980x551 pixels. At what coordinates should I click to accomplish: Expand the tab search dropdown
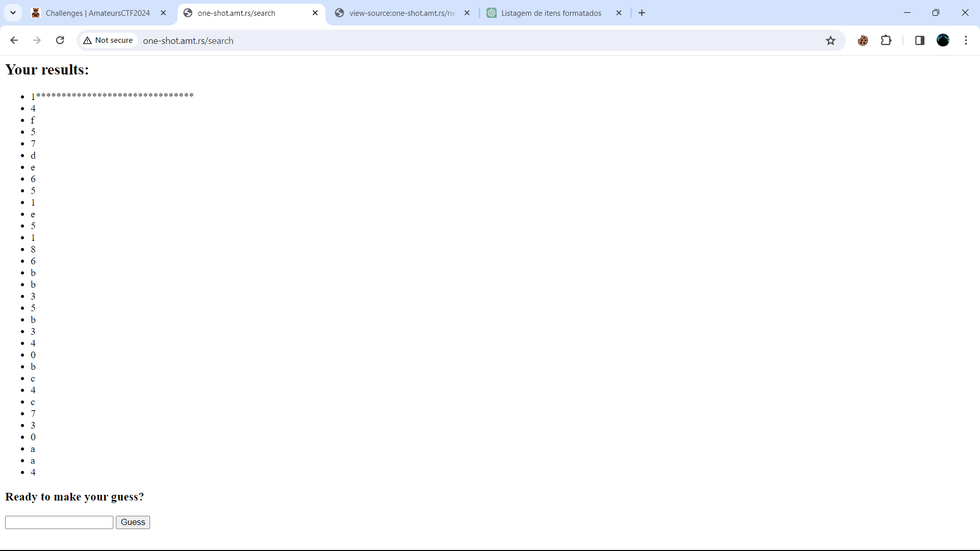[x=13, y=13]
